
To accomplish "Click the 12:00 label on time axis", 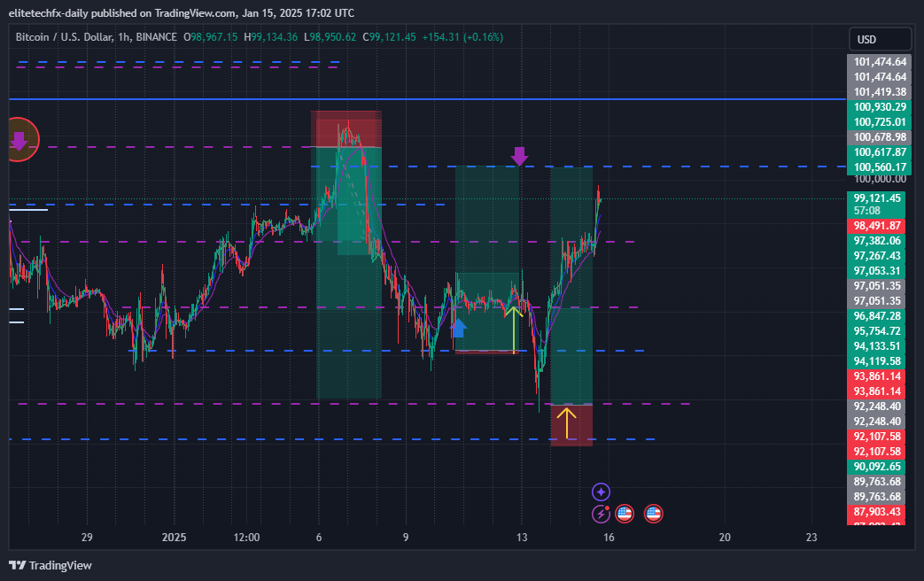I will click(x=246, y=538).
